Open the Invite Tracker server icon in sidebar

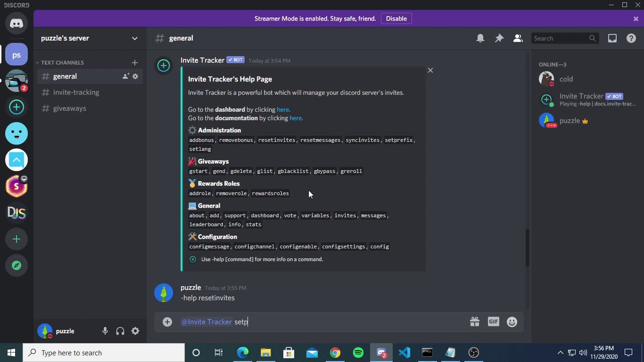pyautogui.click(x=17, y=107)
